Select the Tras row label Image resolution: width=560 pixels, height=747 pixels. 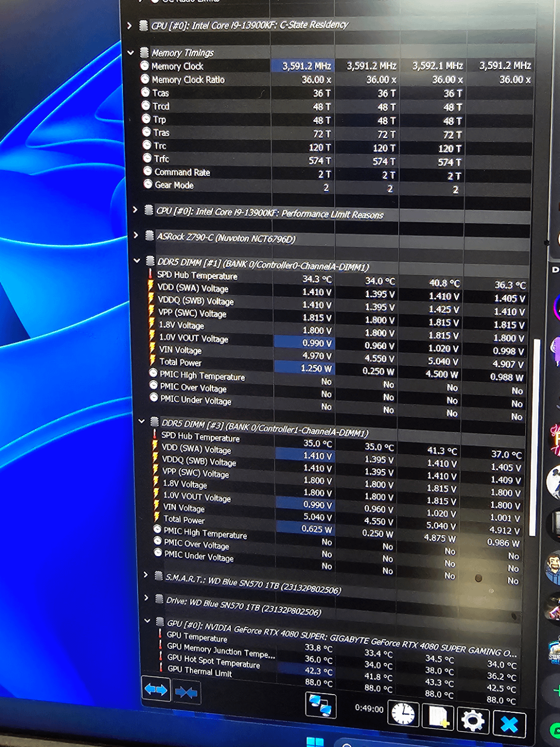coord(161,132)
